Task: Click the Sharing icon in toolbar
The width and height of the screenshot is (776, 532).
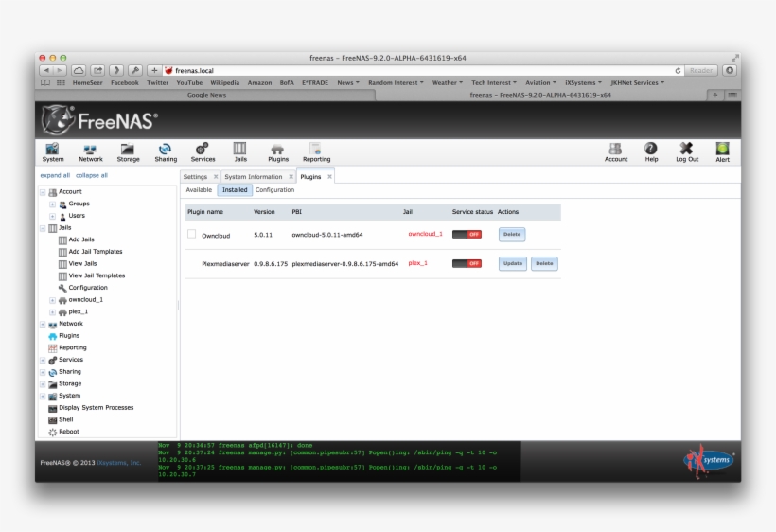Action: [x=166, y=150]
